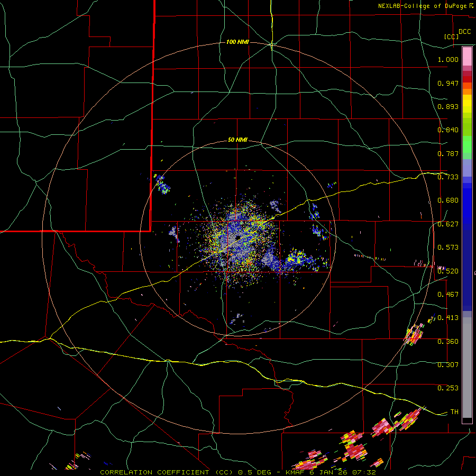Image resolution: width=476 pixels, height=476 pixels.
Task: Click the 0.840 scale value
Action: pos(448,130)
